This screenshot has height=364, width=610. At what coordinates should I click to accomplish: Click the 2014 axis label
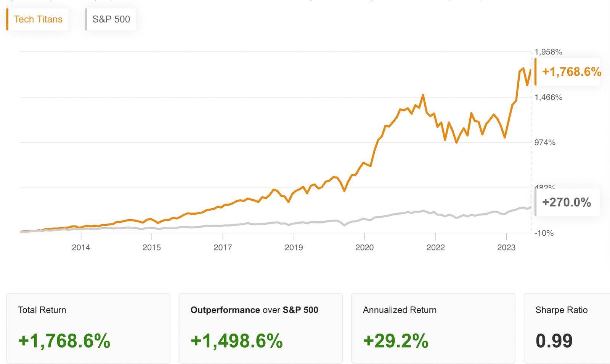coord(81,247)
